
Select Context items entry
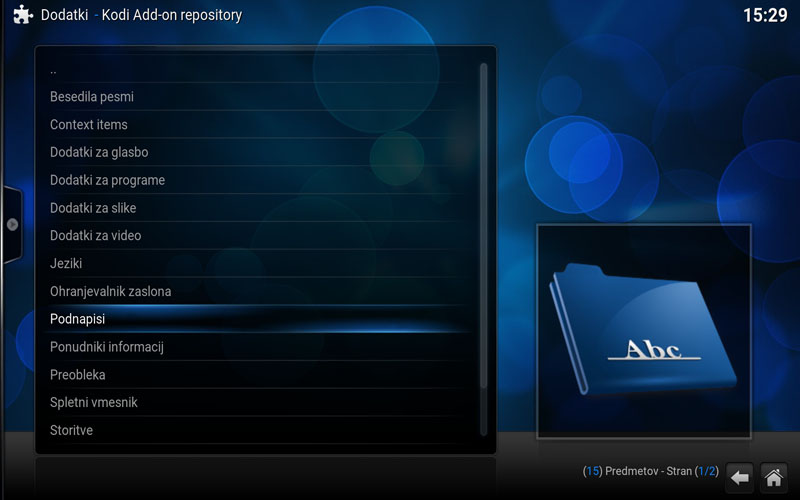tap(89, 125)
